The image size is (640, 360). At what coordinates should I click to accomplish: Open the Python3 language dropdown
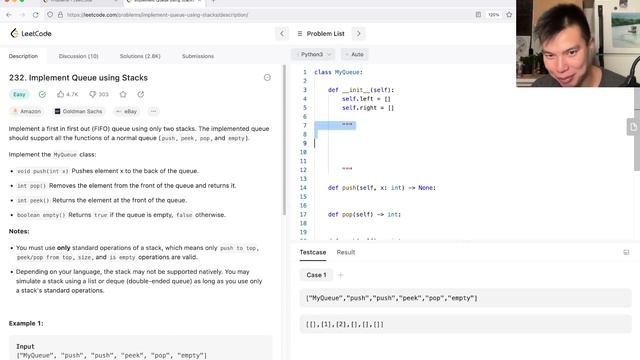pos(313,54)
